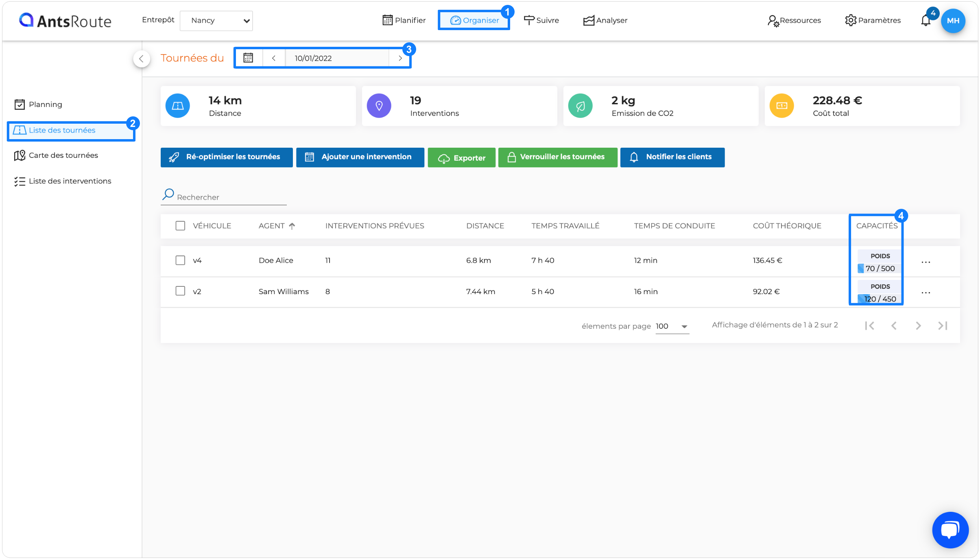The image size is (980, 559).
Task: Open the three-dot menu for v2 row
Action: (x=926, y=293)
